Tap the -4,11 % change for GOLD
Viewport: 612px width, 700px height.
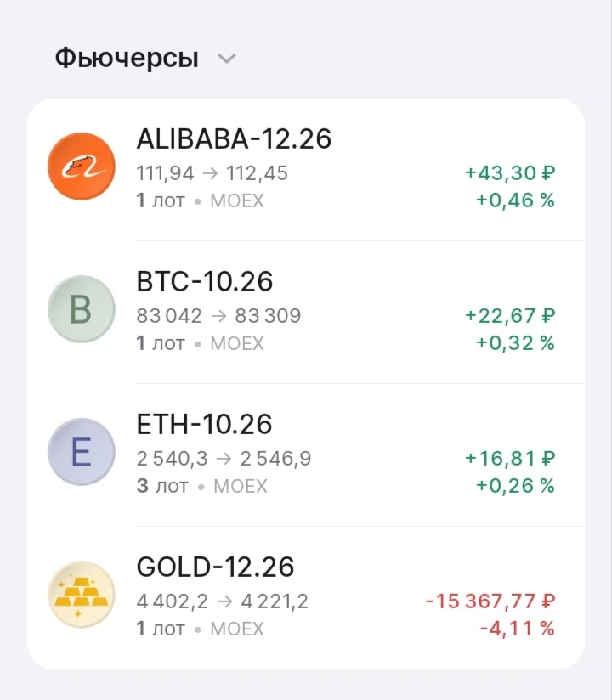pos(518,629)
